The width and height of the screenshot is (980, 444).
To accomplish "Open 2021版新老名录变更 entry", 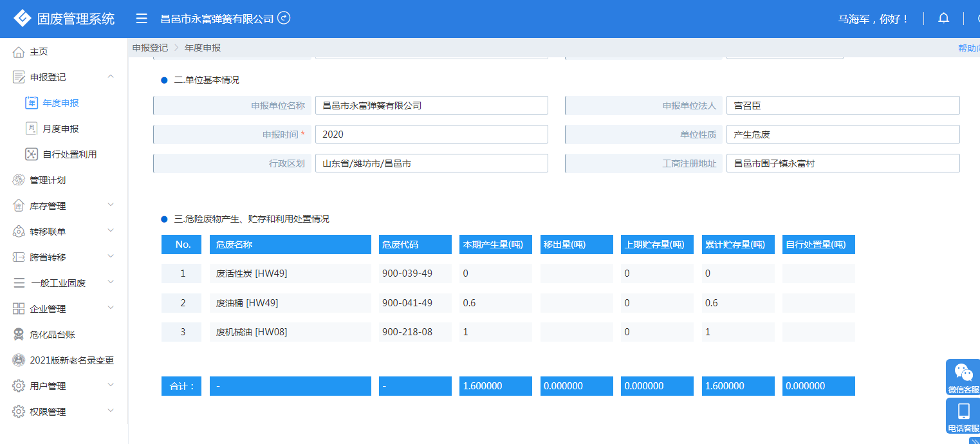I will 71,360.
